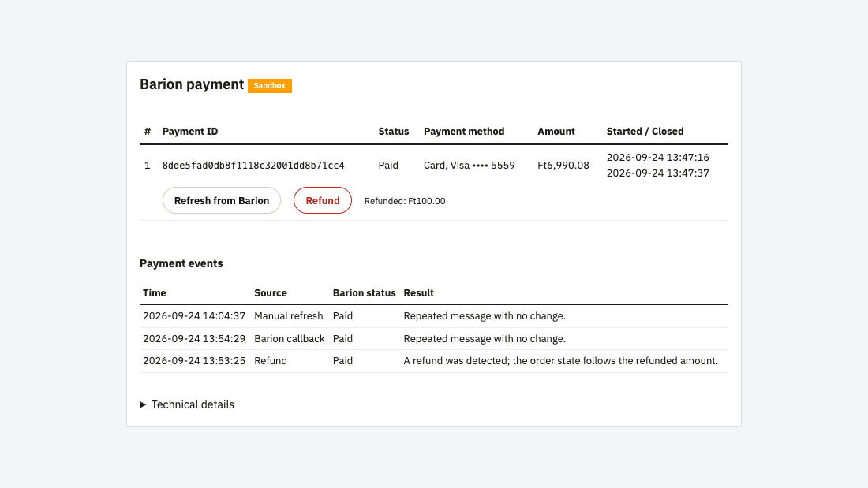Click the Status column header

(394, 131)
